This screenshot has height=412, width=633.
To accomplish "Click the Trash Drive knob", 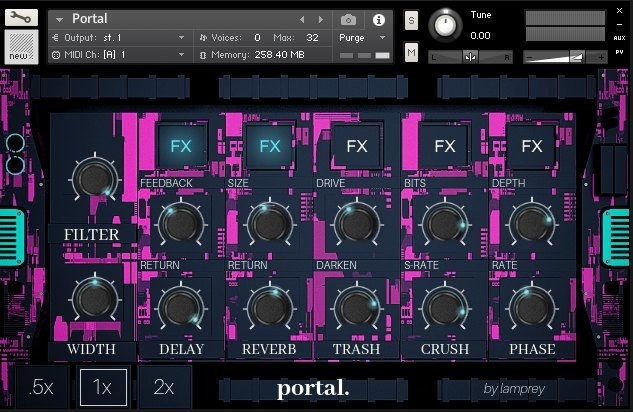I will (357, 224).
